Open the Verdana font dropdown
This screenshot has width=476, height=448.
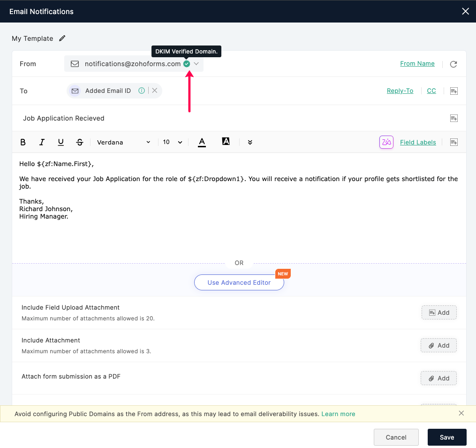[x=123, y=142]
